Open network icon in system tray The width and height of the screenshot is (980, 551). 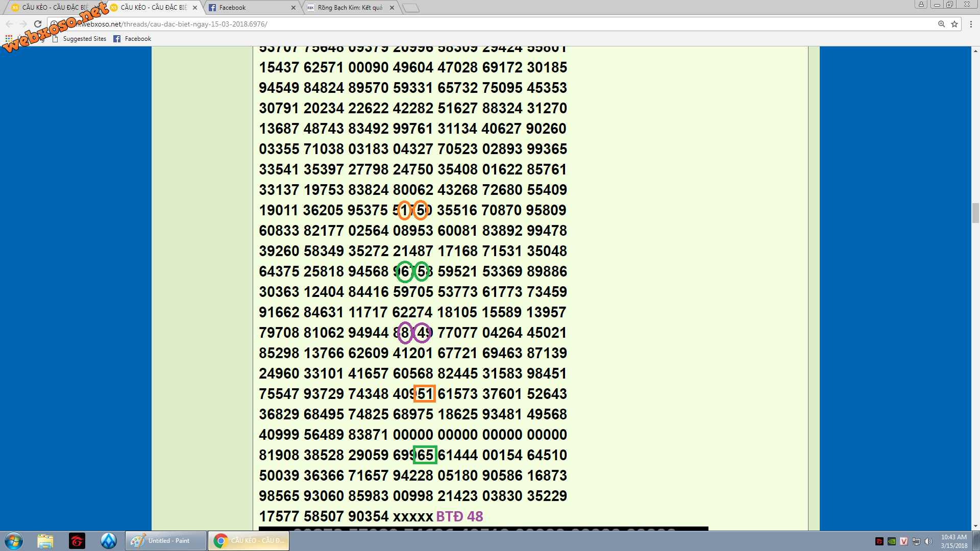coord(916,541)
